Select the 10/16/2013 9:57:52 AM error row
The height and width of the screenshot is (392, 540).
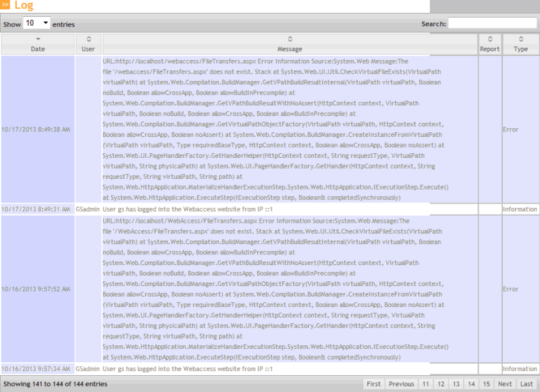pyautogui.click(x=36, y=289)
